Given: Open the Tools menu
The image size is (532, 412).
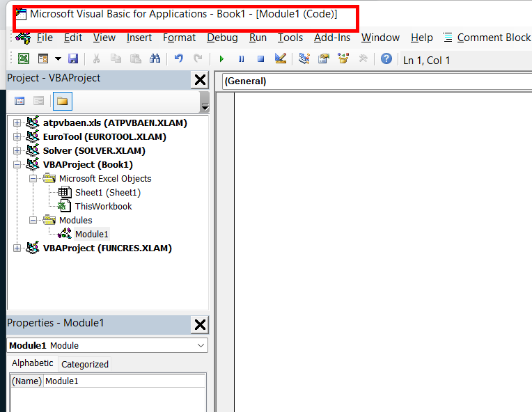Looking at the screenshot, I should [x=290, y=38].
